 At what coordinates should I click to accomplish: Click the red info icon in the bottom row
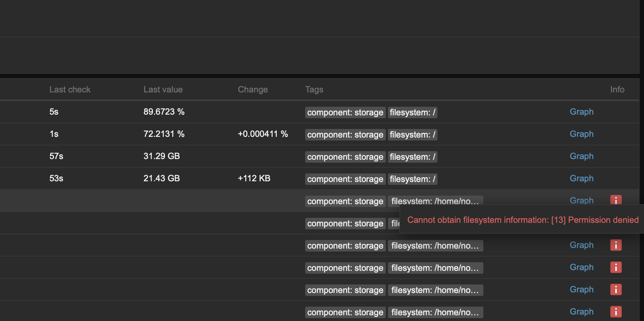click(616, 312)
